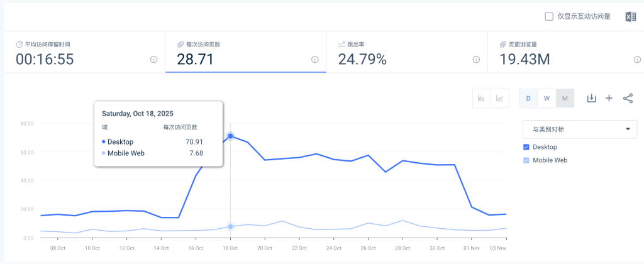Open info tooltip for 页面浏览量

coord(637,60)
